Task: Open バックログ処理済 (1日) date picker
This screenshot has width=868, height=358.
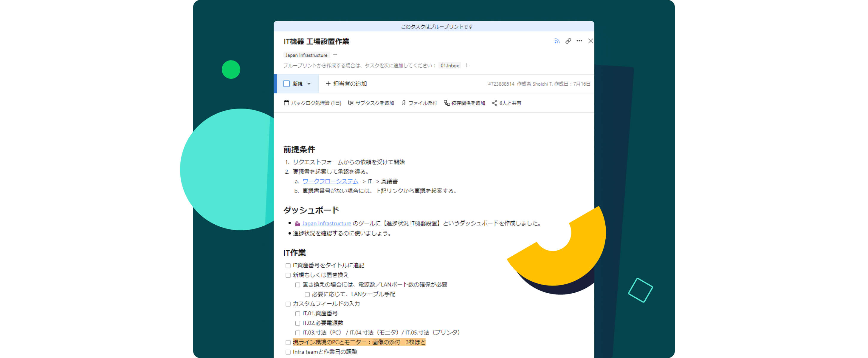Action: [312, 103]
